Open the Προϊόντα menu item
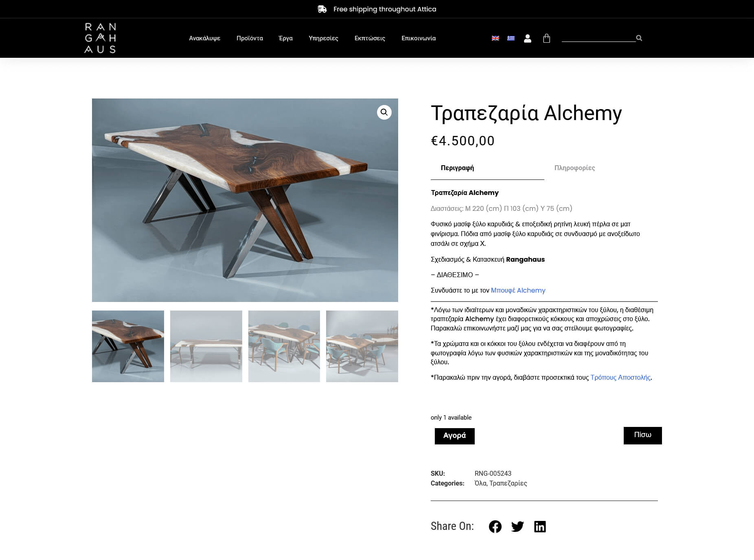The image size is (754, 560). (250, 38)
